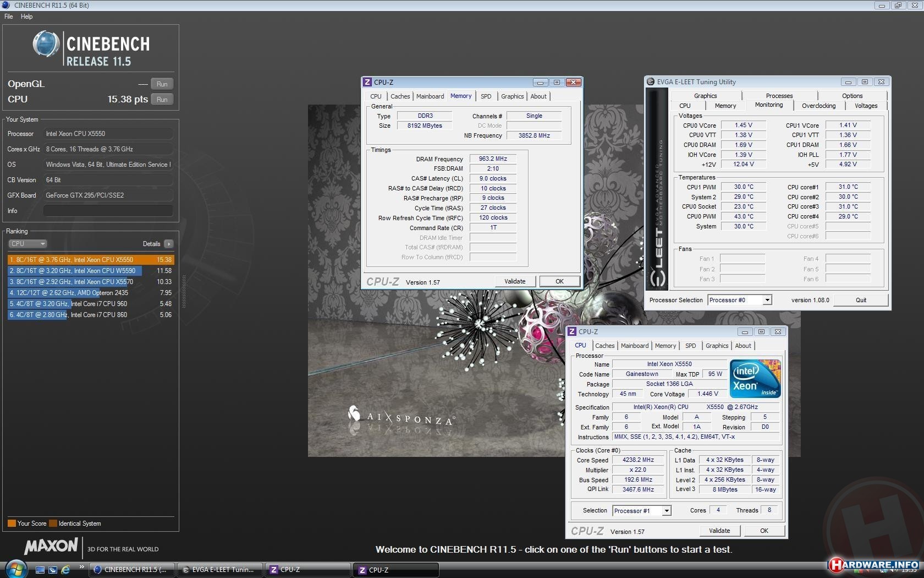Switch to Memory tab in EVGA E-LEET
This screenshot has height=578, width=924.
pyautogui.click(x=725, y=106)
